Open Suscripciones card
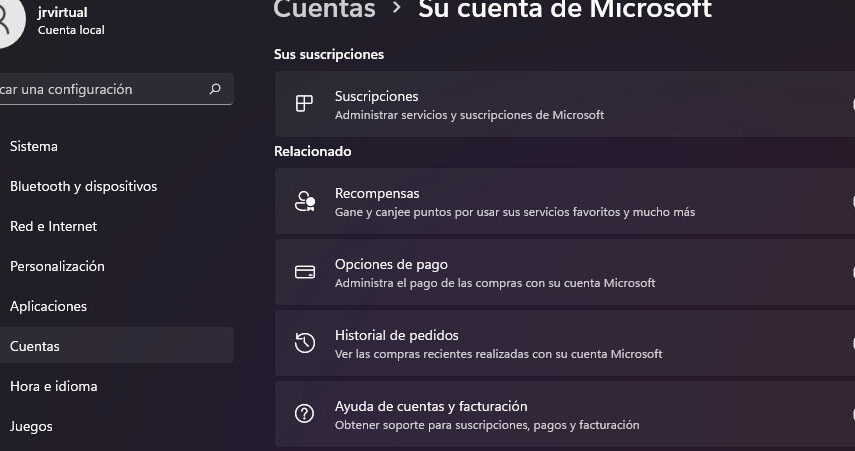855x451 pixels. pyautogui.click(x=565, y=104)
